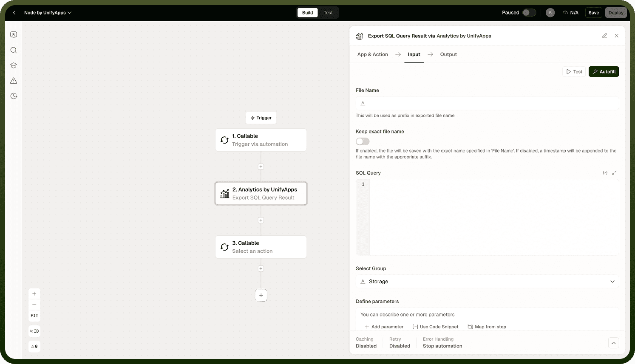Open the Caching Disabled setting
This screenshot has height=364, width=635.
(366, 343)
